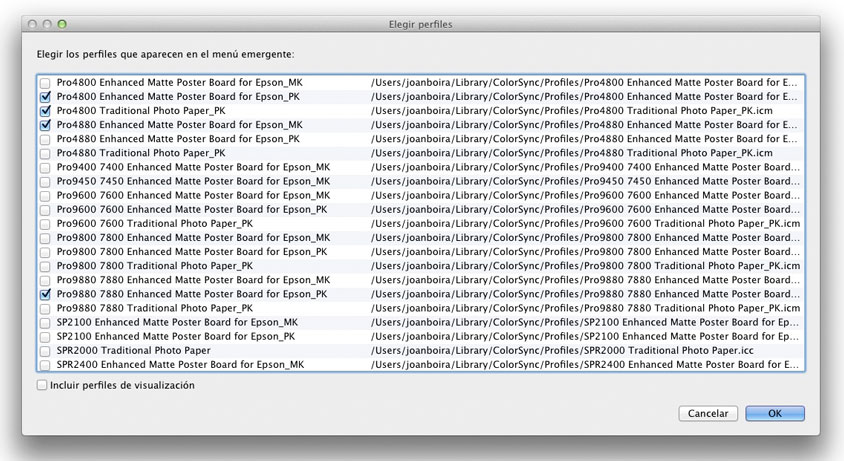Viewport: 844px width, 461px height.
Task: Enable Pro9450 7450 Enhanced Matte Epson_MK checkbox
Action: [45, 181]
